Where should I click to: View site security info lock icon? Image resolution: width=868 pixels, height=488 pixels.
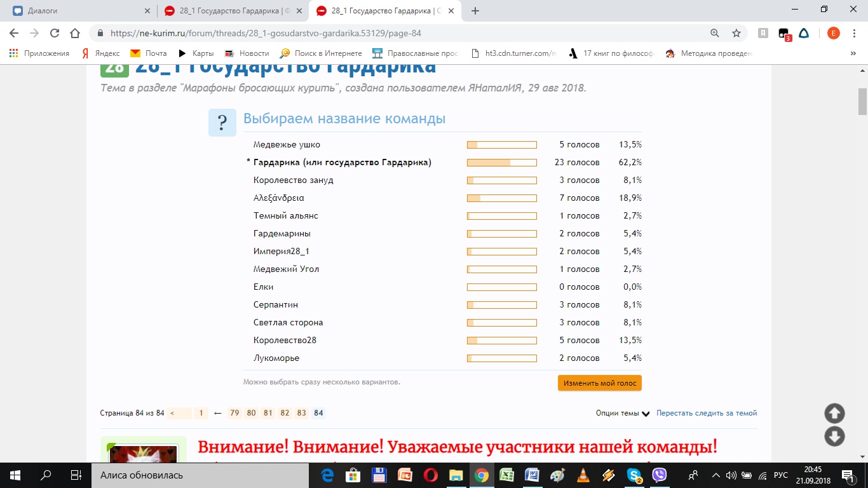(x=100, y=34)
